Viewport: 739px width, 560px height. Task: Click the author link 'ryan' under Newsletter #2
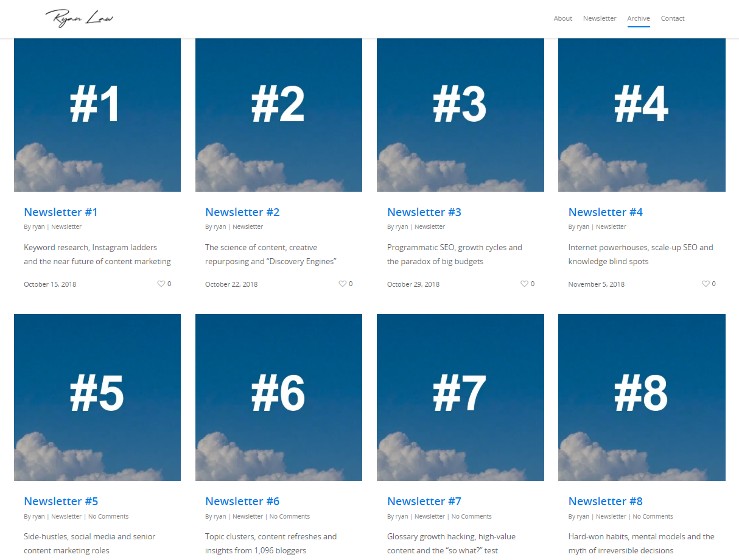pos(219,226)
